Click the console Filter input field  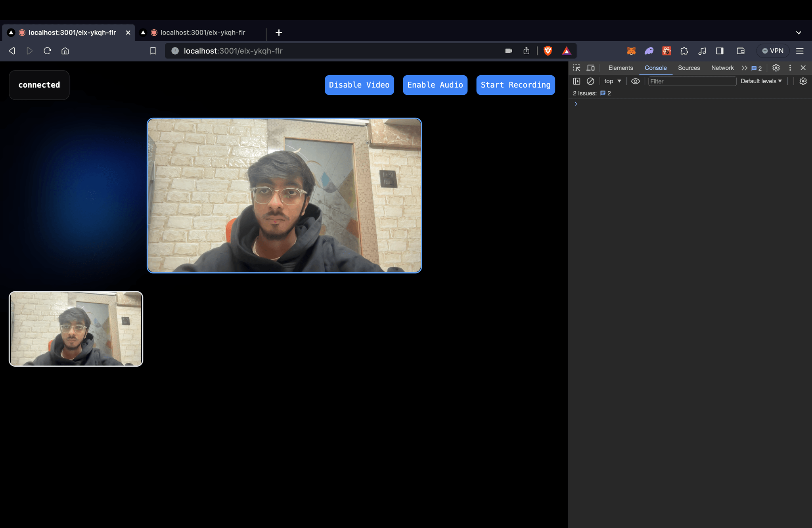692,81
